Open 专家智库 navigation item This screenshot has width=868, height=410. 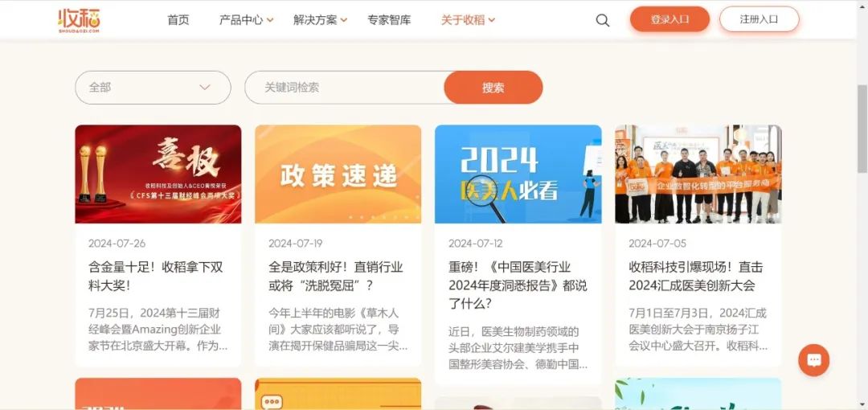389,20
